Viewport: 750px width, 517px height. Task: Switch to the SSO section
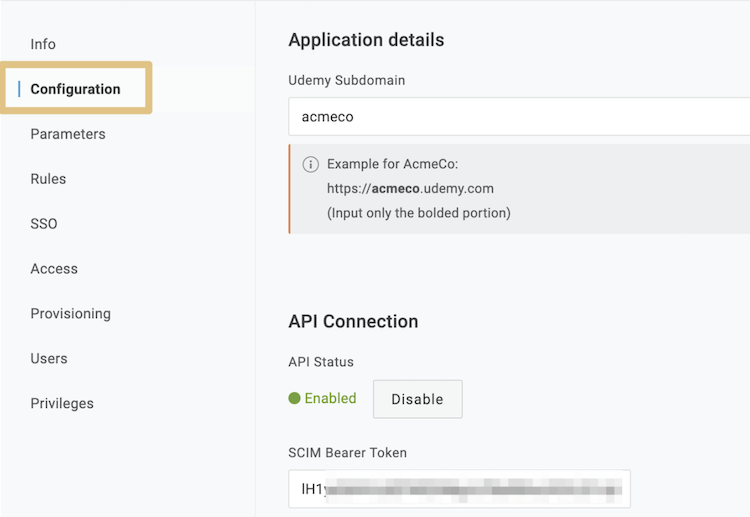(44, 224)
